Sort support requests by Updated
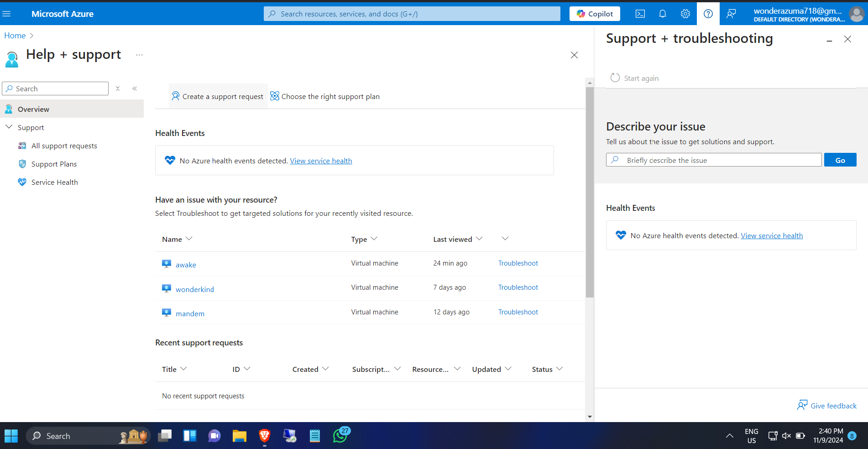Screen dimensions: 868x449 492,369
